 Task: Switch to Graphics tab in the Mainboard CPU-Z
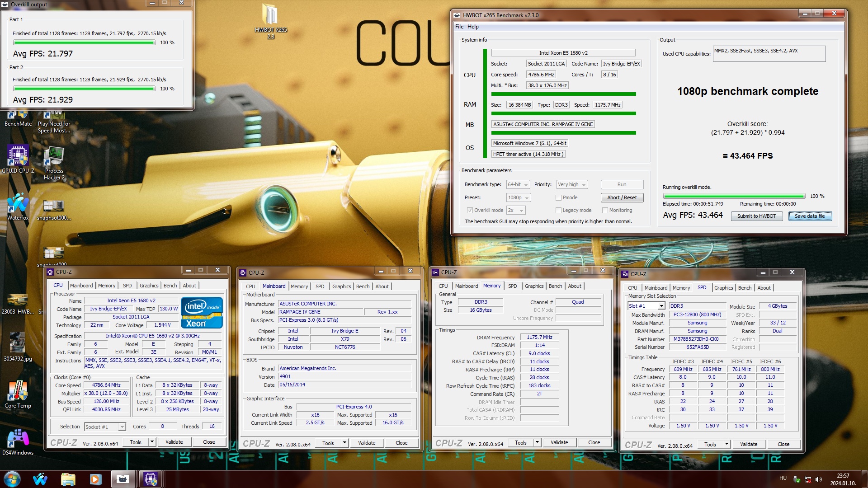click(x=341, y=286)
